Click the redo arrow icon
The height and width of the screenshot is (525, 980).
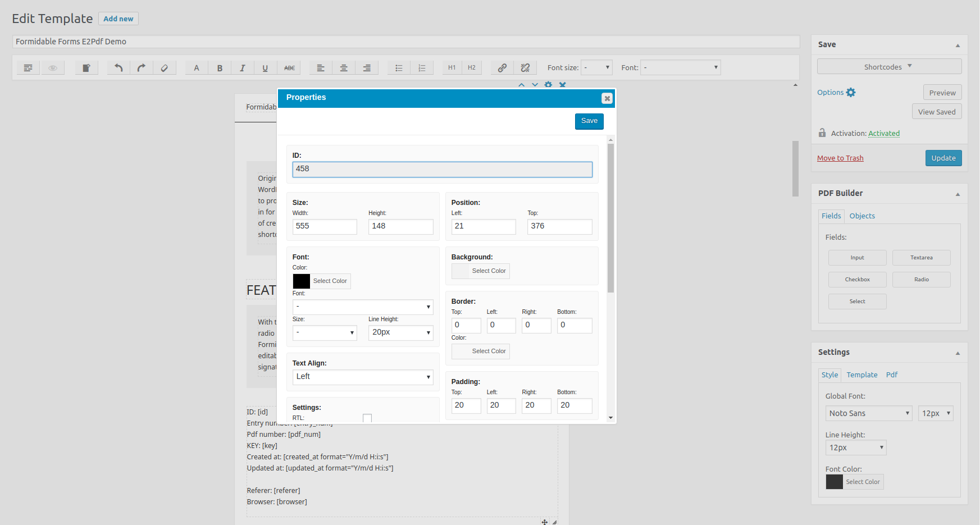[142, 68]
